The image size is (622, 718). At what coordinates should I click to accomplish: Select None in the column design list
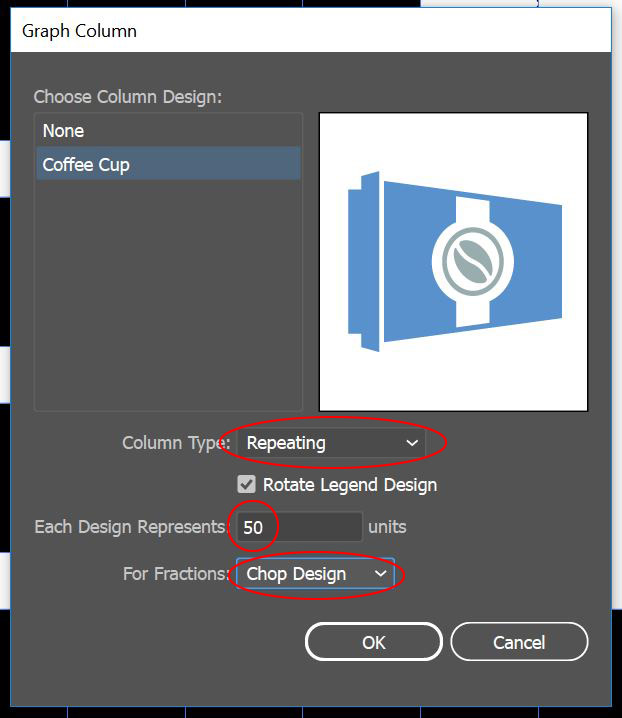pyautogui.click(x=64, y=131)
